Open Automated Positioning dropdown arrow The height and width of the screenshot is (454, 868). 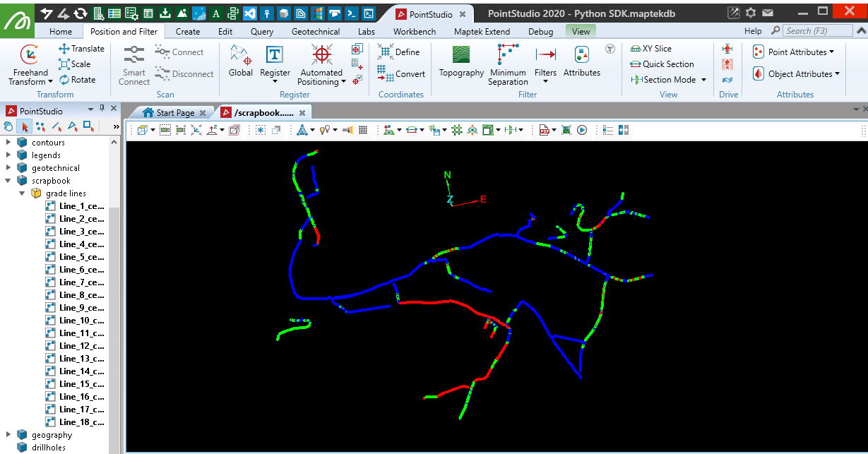(x=343, y=82)
